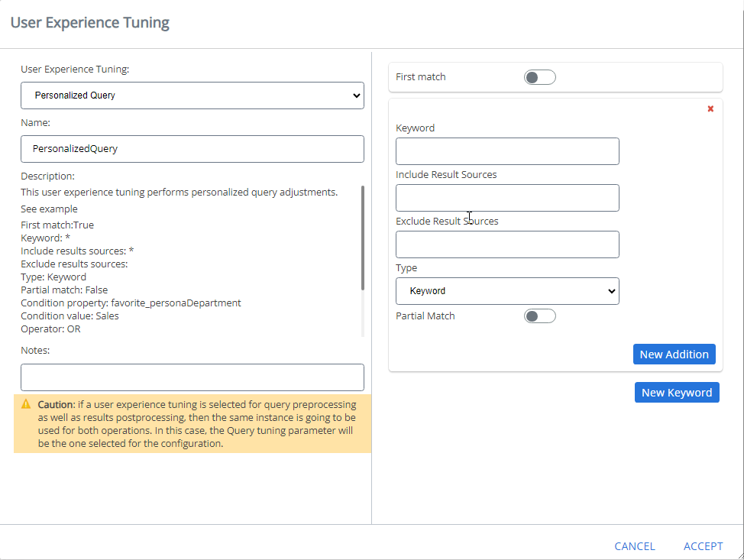Enable the First match toggle
744x560 pixels.
tap(539, 77)
